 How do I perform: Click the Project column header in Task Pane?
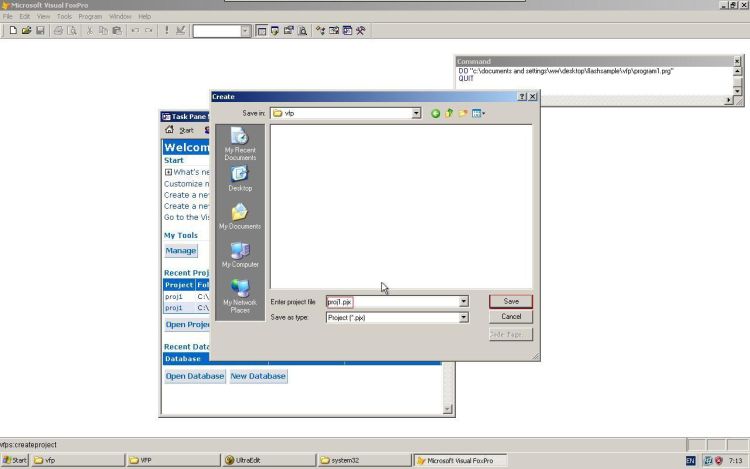[179, 285]
